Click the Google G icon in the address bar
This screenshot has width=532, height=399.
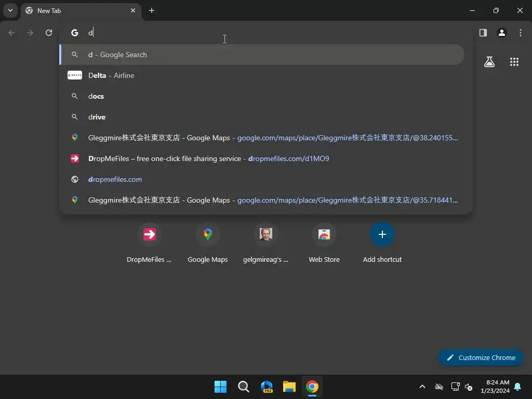75,33
